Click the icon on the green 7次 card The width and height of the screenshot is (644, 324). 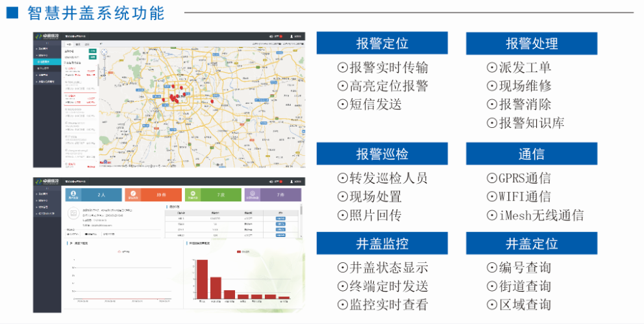193,193
